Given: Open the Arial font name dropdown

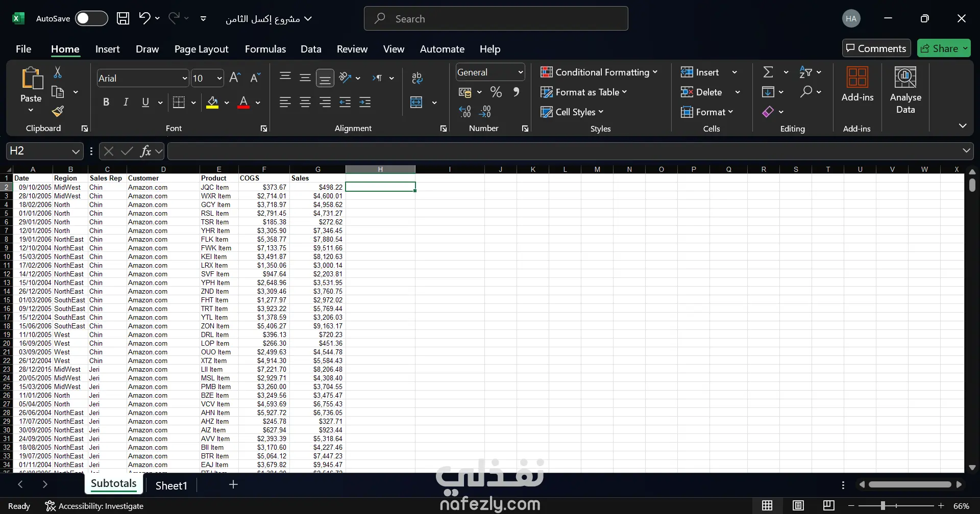Looking at the screenshot, I should tap(185, 78).
